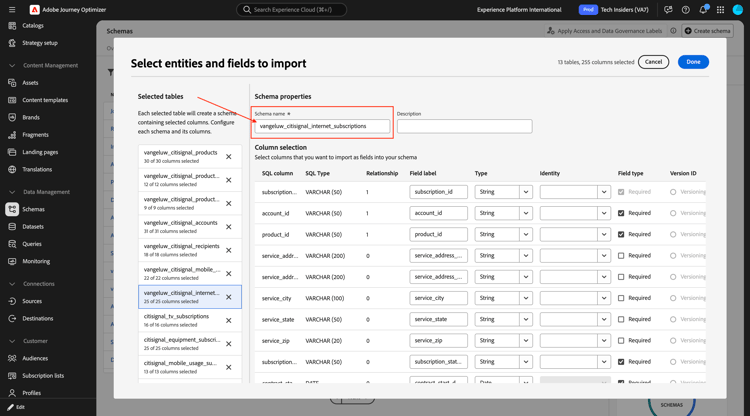Select Versioning radio for product_id row
The width and height of the screenshot is (750, 416).
click(673, 234)
